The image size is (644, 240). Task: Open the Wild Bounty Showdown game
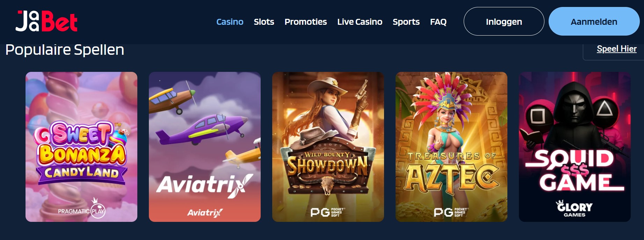(x=328, y=147)
